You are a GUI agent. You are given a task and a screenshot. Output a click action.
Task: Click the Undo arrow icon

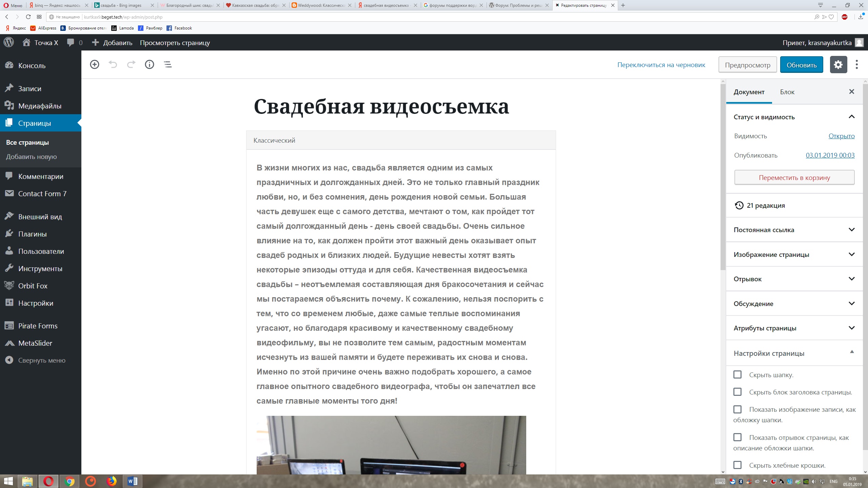click(x=113, y=64)
